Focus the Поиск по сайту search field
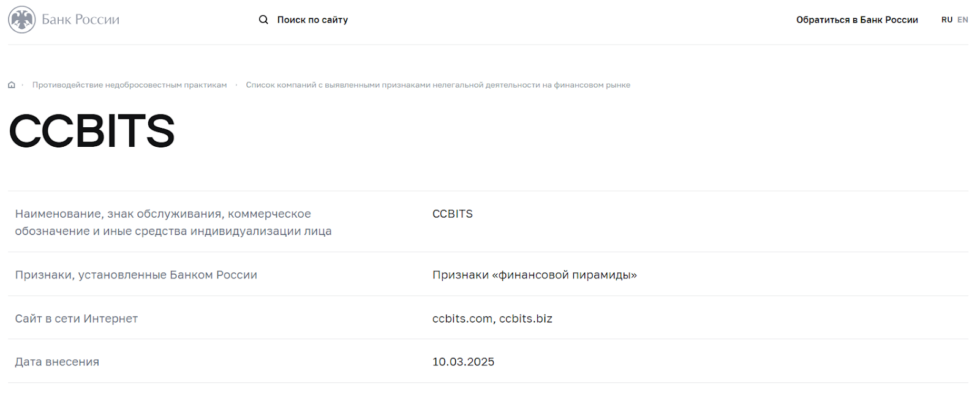Viewport: 980px width, 402px height. tap(312, 20)
